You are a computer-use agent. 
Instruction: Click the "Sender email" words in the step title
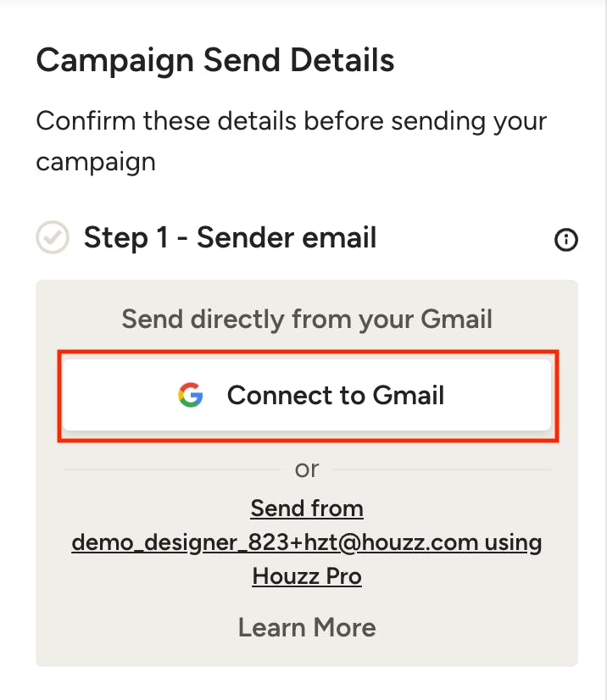(x=287, y=238)
